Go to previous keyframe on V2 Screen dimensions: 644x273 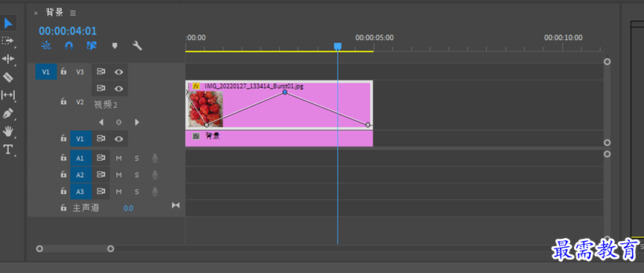click(x=101, y=122)
